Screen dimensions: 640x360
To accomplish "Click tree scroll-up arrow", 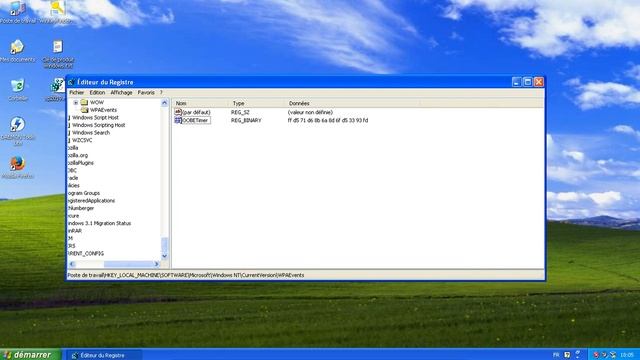I will [x=164, y=103].
